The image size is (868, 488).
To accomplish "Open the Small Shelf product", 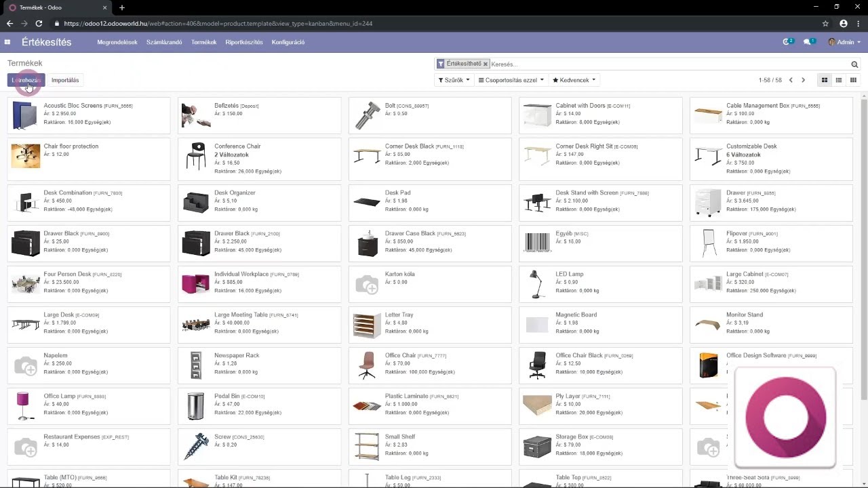I will [x=430, y=446].
